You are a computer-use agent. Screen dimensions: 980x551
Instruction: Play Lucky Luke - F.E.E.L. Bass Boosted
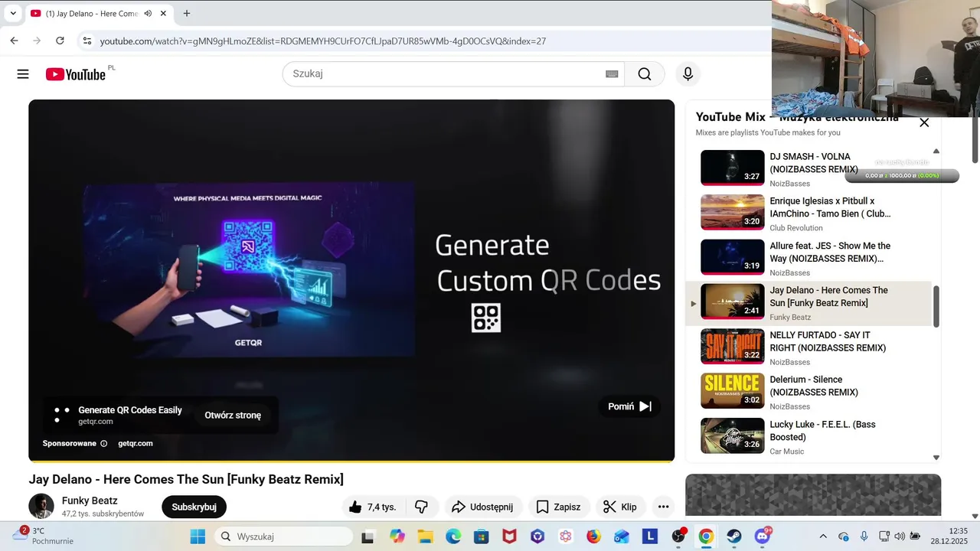coord(733,435)
